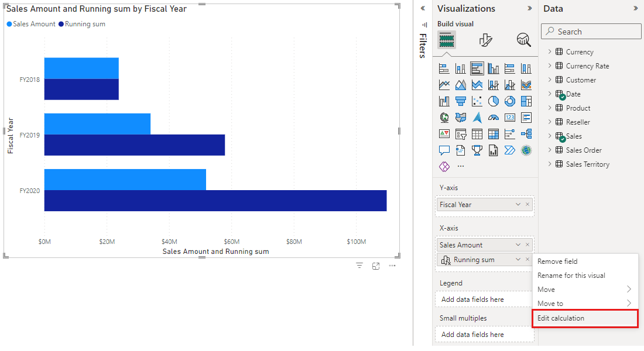Viewport: 644px width, 351px height.
Task: Expand the Currency Rate table
Action: coord(550,66)
